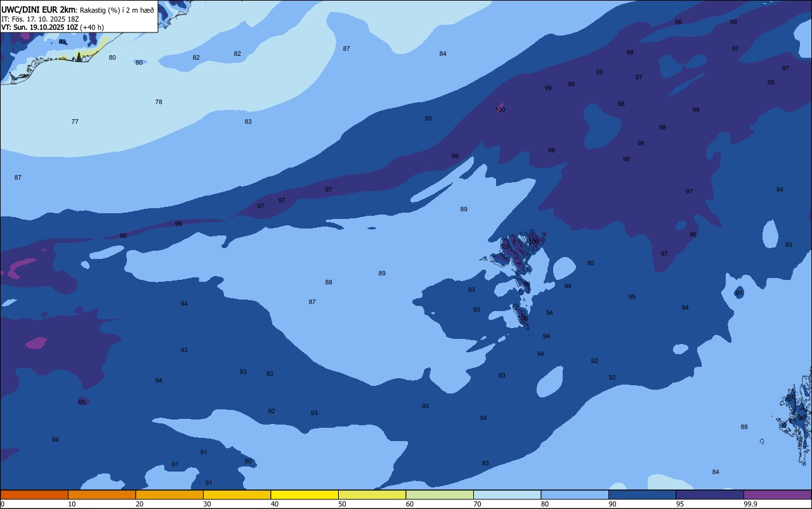812x509 pixels.
Task: Click the 0–10 dark orange legend swatch
Action: click(34, 494)
